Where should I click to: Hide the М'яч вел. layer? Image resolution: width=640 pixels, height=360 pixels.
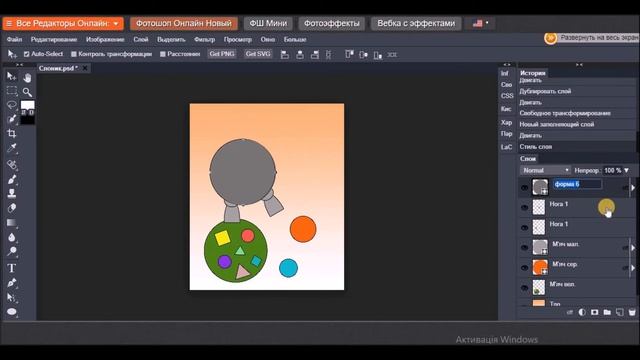click(x=524, y=288)
